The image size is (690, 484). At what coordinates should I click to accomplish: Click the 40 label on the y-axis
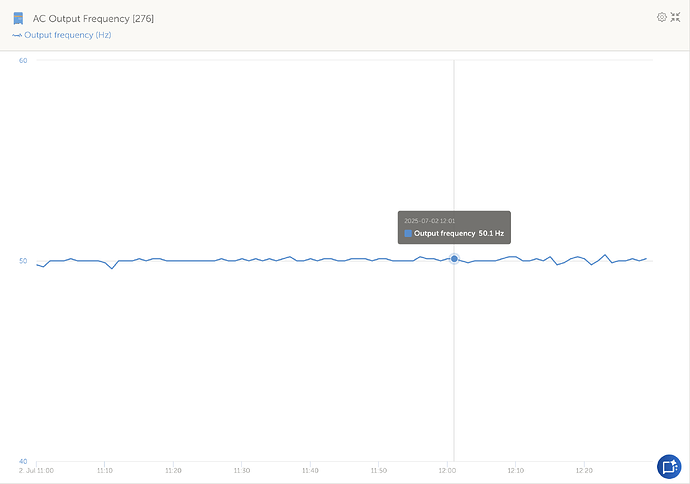pos(23,461)
